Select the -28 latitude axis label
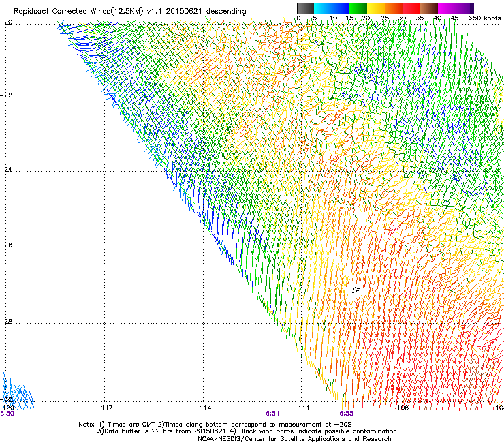504x443 pixels. (x=6, y=322)
